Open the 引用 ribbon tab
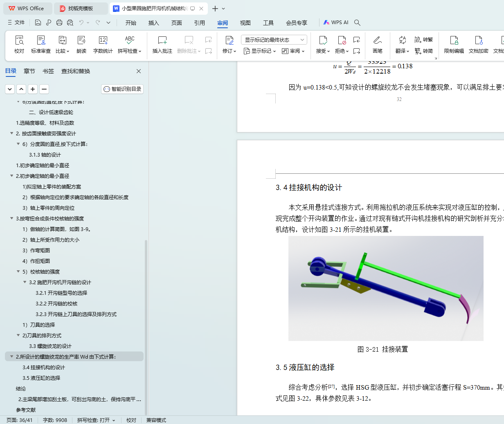The width and height of the screenshot is (504, 424). point(200,23)
